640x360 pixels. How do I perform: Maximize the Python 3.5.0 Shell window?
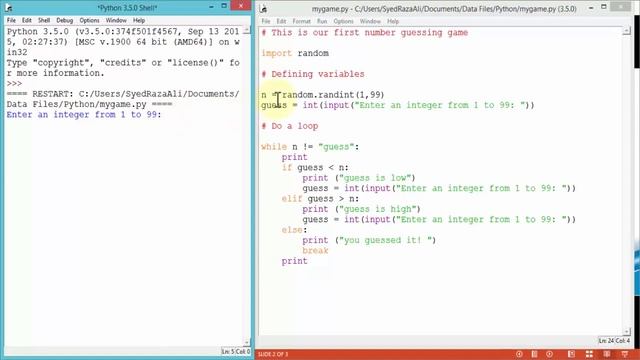[224, 6]
